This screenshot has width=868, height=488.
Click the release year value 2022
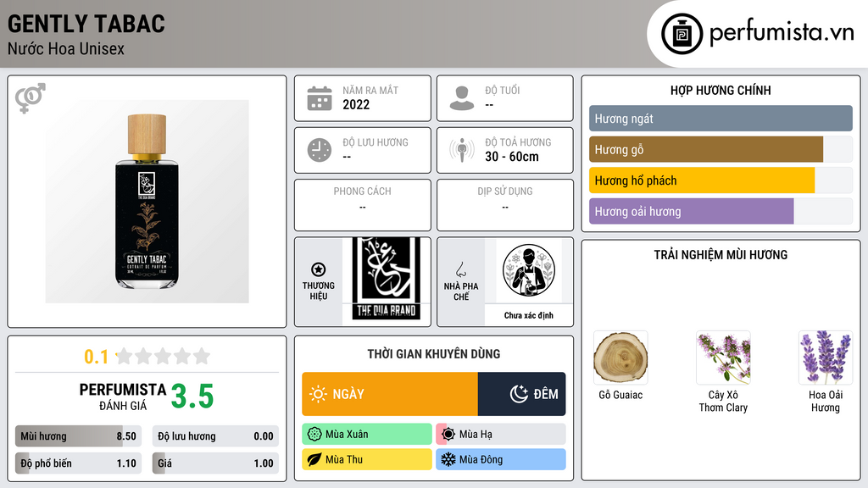point(356,104)
